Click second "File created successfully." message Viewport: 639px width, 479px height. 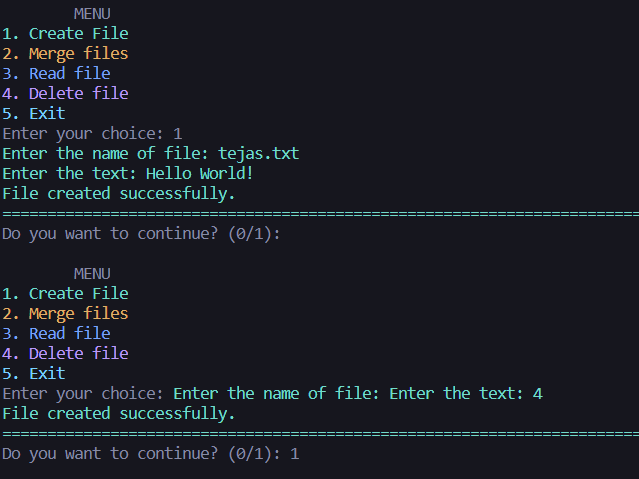pyautogui.click(x=119, y=414)
